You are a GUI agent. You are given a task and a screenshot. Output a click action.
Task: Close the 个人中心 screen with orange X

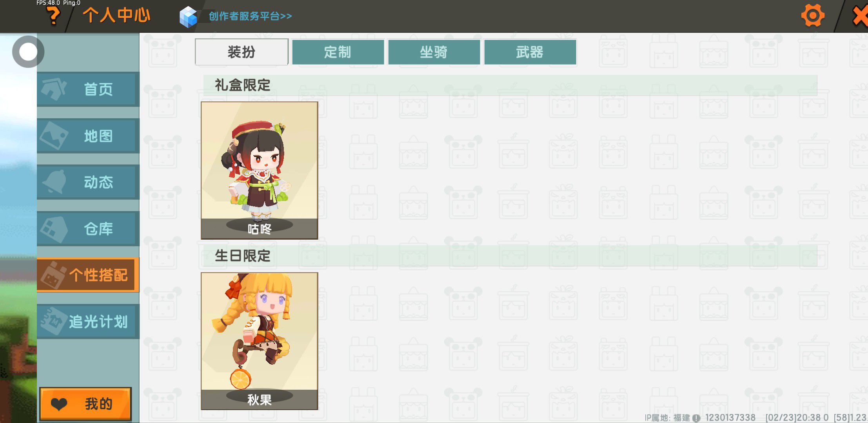pyautogui.click(x=859, y=16)
